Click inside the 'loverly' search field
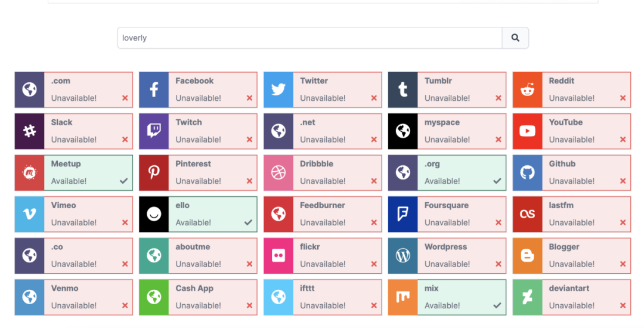Image resolution: width=644 pixels, height=328 pixels. click(x=309, y=38)
